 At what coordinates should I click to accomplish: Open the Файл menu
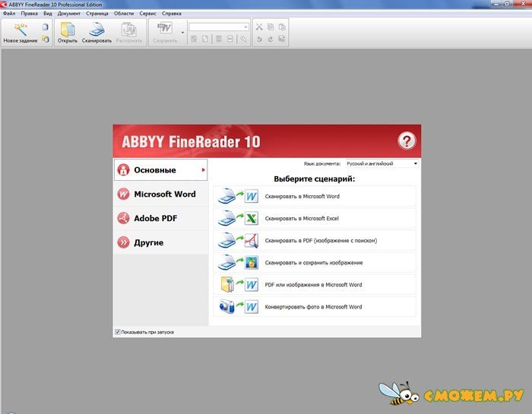[x=9, y=14]
